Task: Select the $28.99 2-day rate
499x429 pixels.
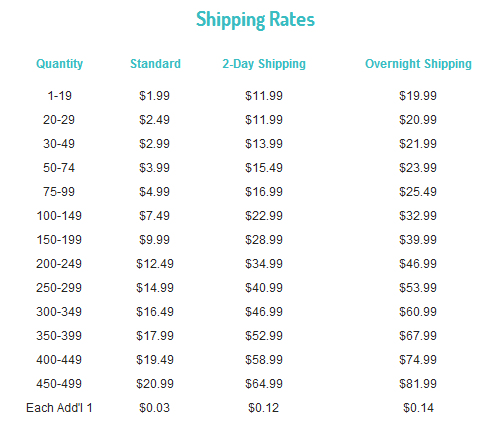Action: tap(264, 240)
